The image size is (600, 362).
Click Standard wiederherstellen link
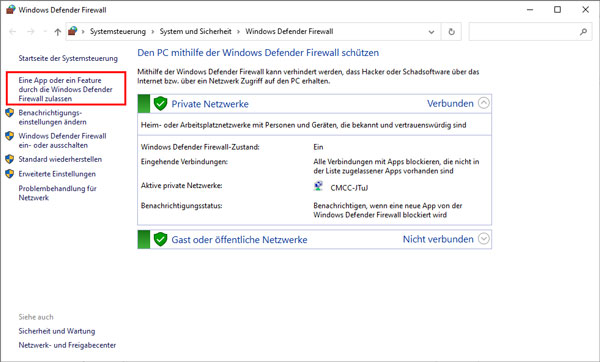pyautogui.click(x=60, y=159)
